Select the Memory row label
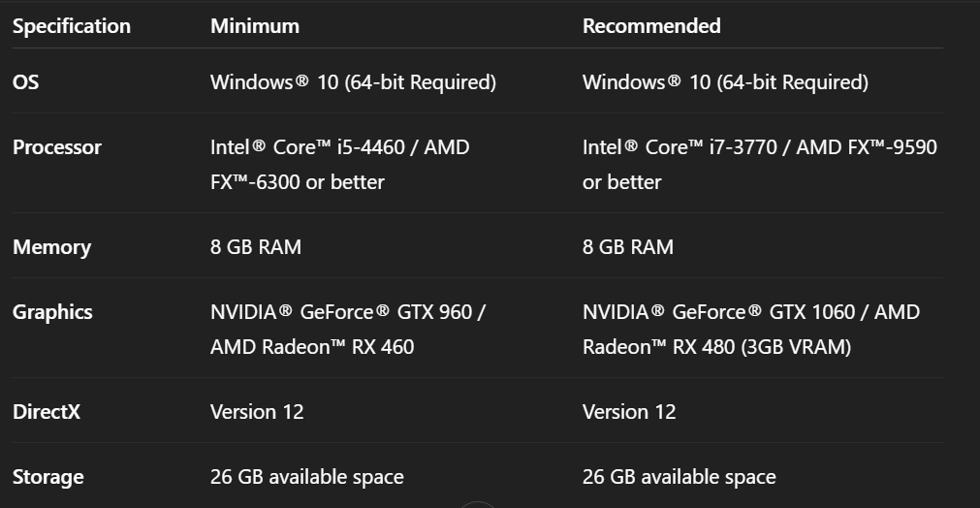This screenshot has height=508, width=980. click(51, 247)
